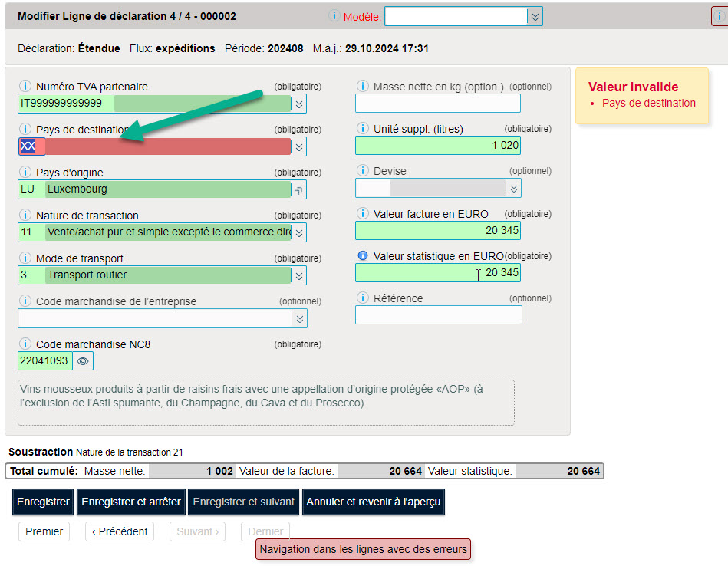This screenshot has width=728, height=566.
Task: Click info icon beside Devise
Action: [x=363, y=170]
